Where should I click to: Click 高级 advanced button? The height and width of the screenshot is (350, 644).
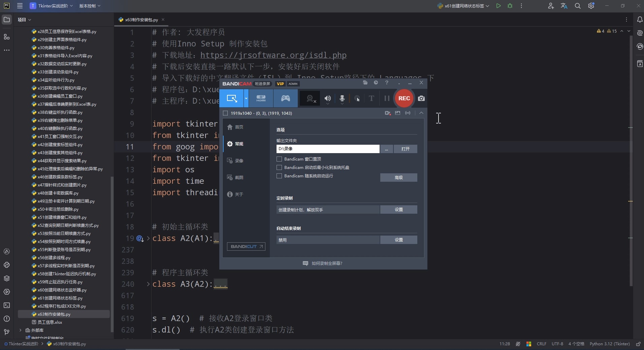399,177
